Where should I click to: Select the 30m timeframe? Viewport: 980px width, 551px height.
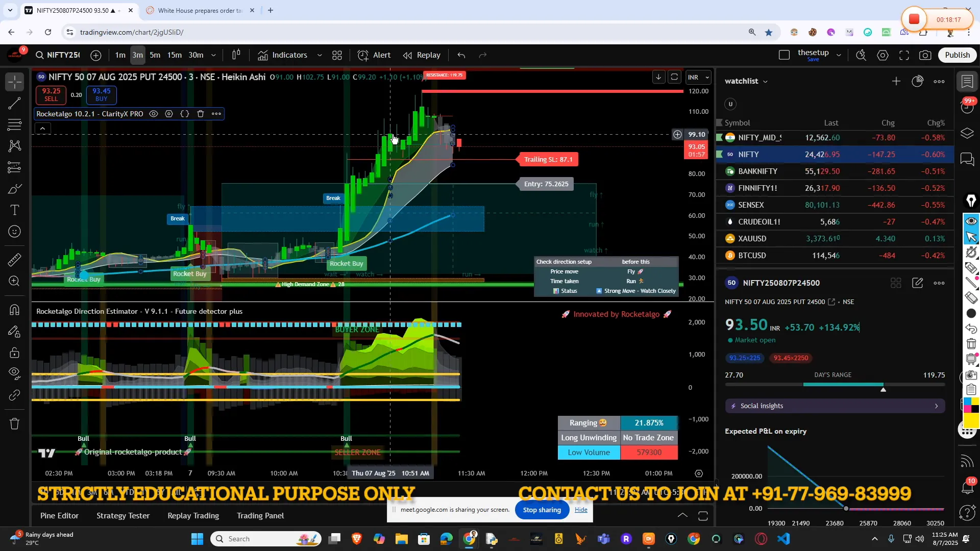[196, 55]
